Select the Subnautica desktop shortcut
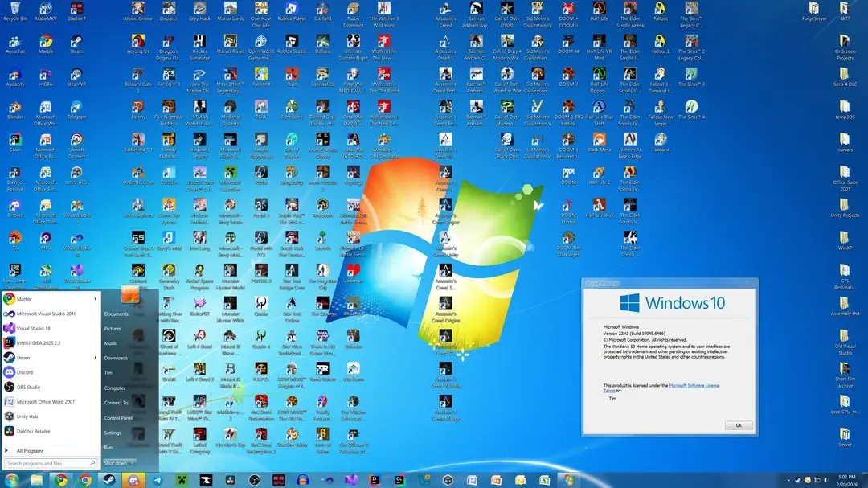 click(x=322, y=77)
